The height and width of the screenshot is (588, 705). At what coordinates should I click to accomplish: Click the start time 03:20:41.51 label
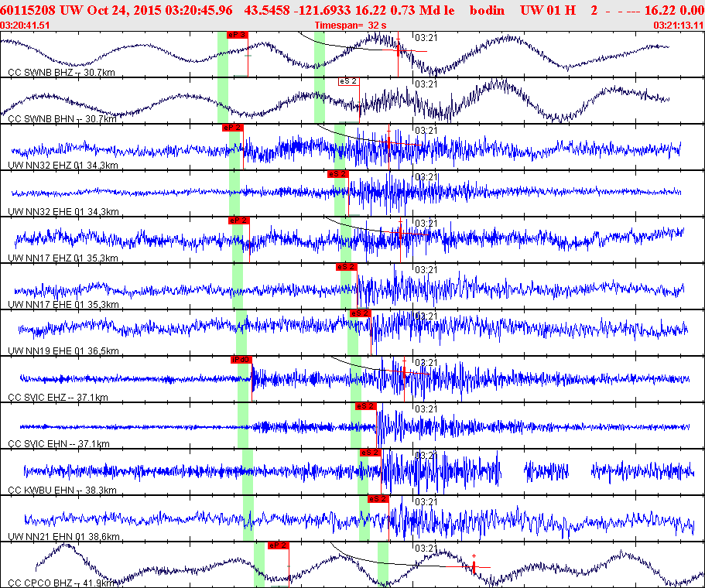(x=26, y=26)
